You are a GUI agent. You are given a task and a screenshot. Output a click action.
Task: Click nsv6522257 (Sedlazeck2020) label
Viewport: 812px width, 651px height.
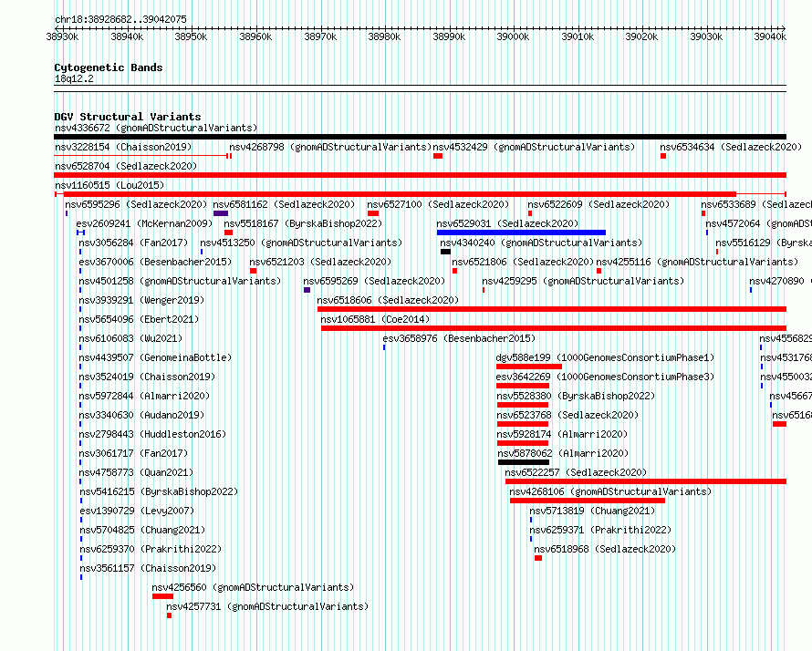[x=576, y=472]
